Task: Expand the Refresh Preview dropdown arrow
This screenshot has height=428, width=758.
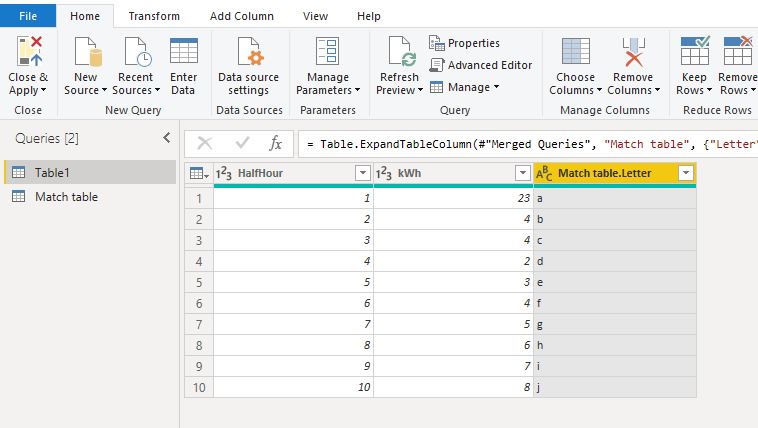Action: pyautogui.click(x=420, y=90)
